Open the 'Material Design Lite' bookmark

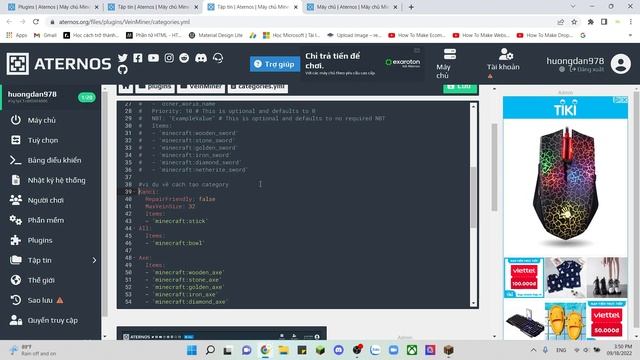216,36
